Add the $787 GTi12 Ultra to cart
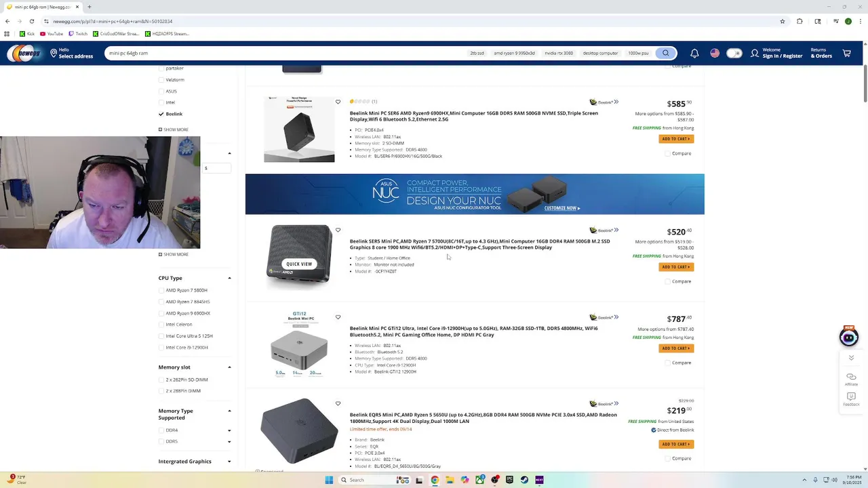 [x=676, y=348]
